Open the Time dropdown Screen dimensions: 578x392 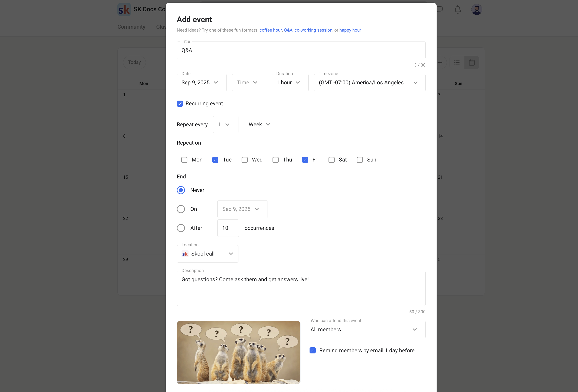249,83
